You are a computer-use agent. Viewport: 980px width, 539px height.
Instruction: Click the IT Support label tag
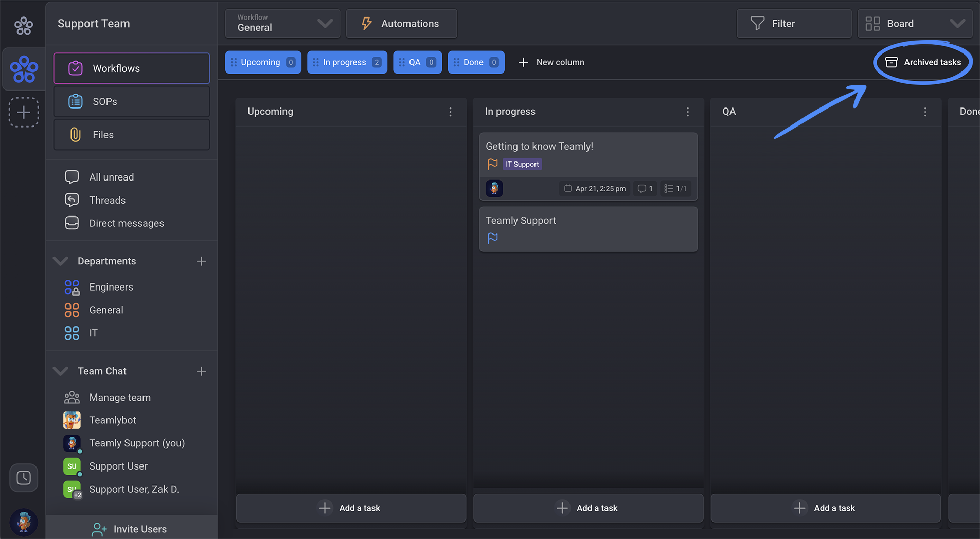click(x=522, y=164)
